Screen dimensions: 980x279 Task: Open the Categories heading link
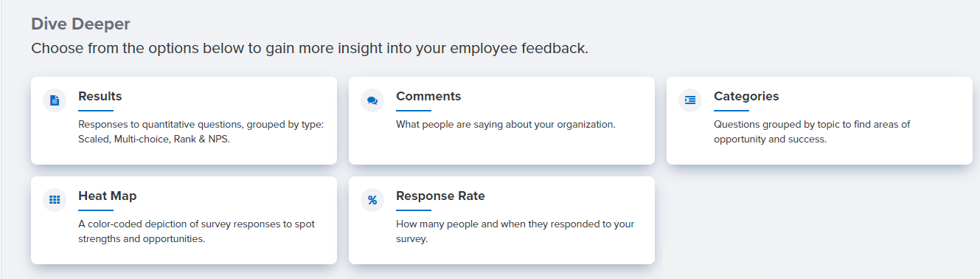tap(746, 96)
